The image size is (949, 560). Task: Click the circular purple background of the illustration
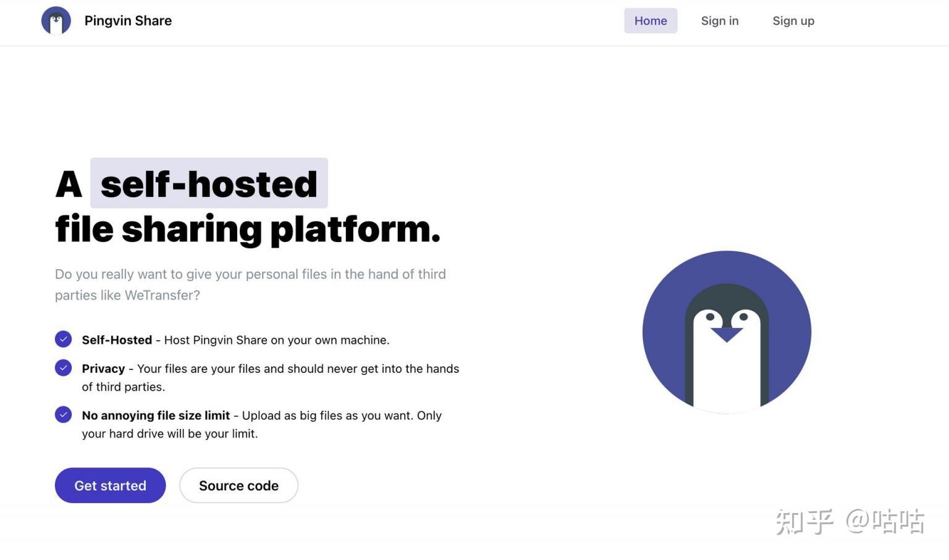pyautogui.click(x=667, y=290)
